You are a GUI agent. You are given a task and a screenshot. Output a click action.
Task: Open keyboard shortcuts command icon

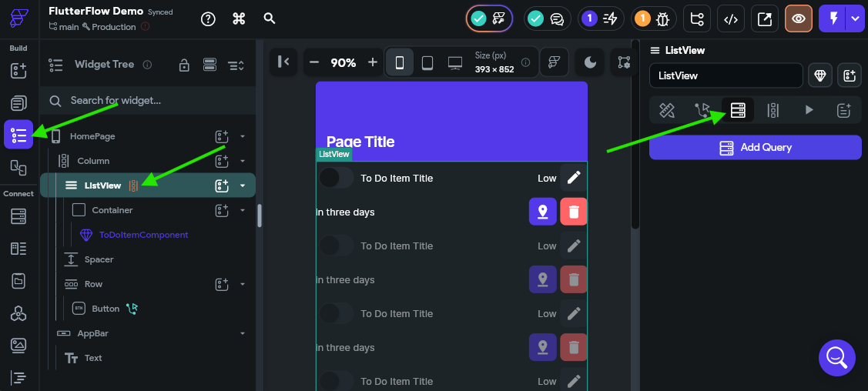[239, 18]
